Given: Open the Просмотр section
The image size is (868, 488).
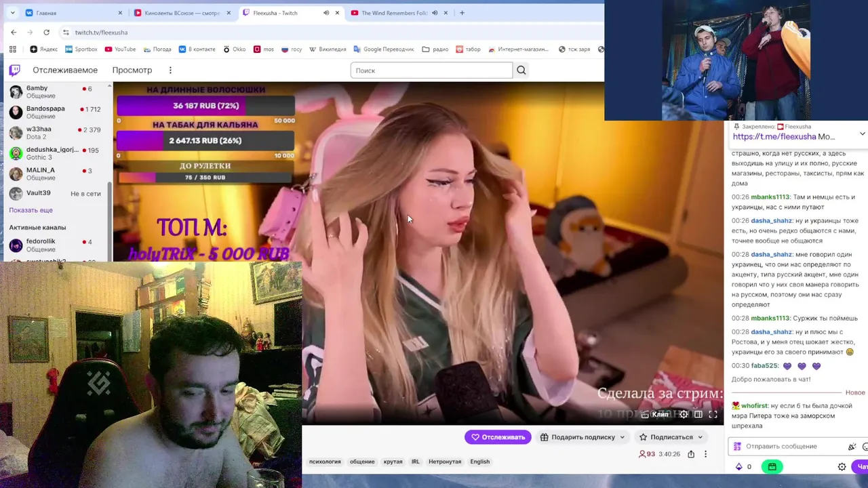Looking at the screenshot, I should tap(132, 70).
